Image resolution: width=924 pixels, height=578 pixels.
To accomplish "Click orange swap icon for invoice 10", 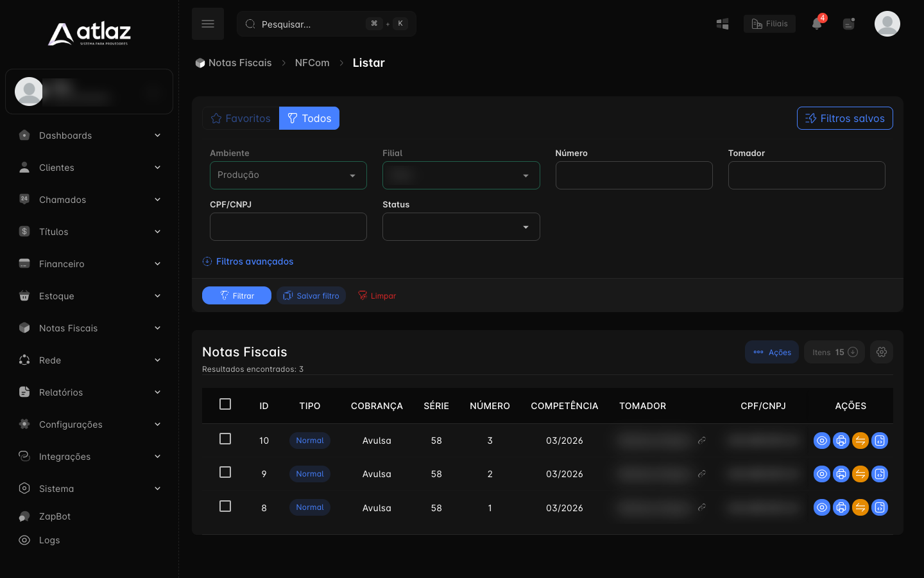I will 860,441.
